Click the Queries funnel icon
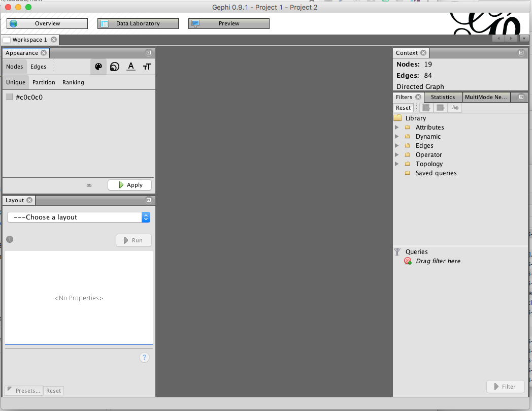Viewport: 532px width, 411px height. point(397,251)
